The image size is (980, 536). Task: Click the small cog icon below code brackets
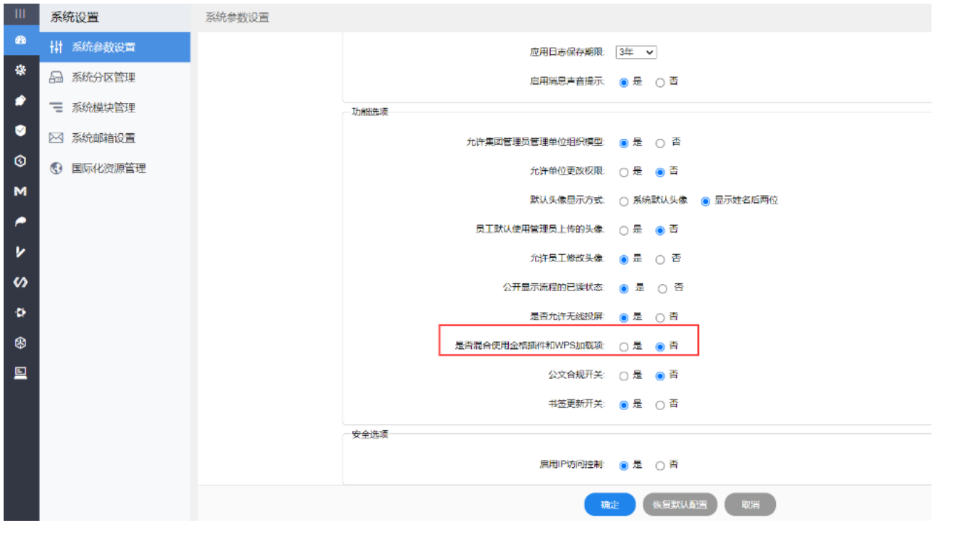coord(21,312)
